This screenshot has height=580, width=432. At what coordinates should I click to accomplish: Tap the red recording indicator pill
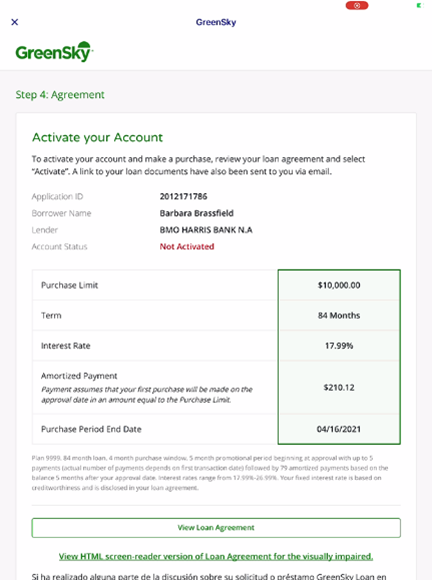click(357, 6)
